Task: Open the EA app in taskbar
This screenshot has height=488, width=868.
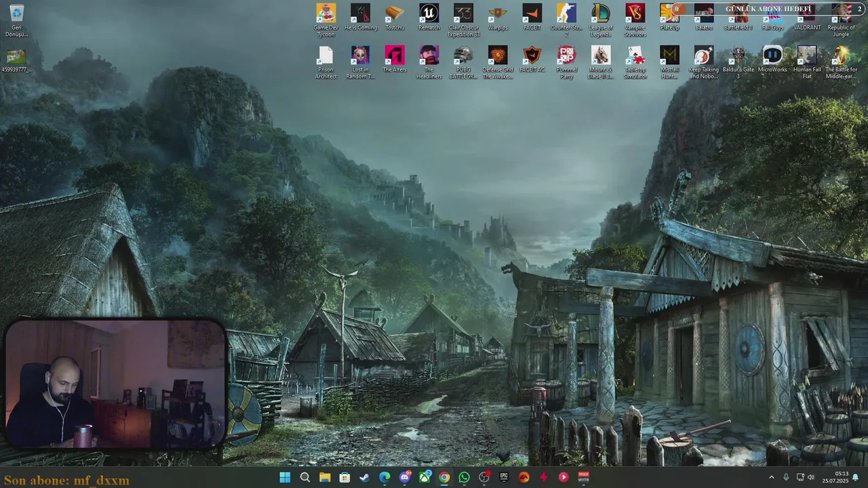Action: point(524,477)
